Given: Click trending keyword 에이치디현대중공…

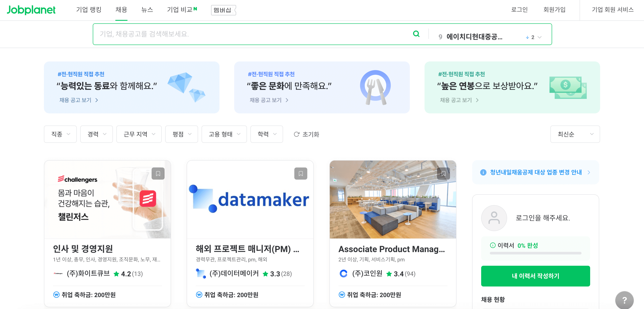Looking at the screenshot, I should 474,37.
